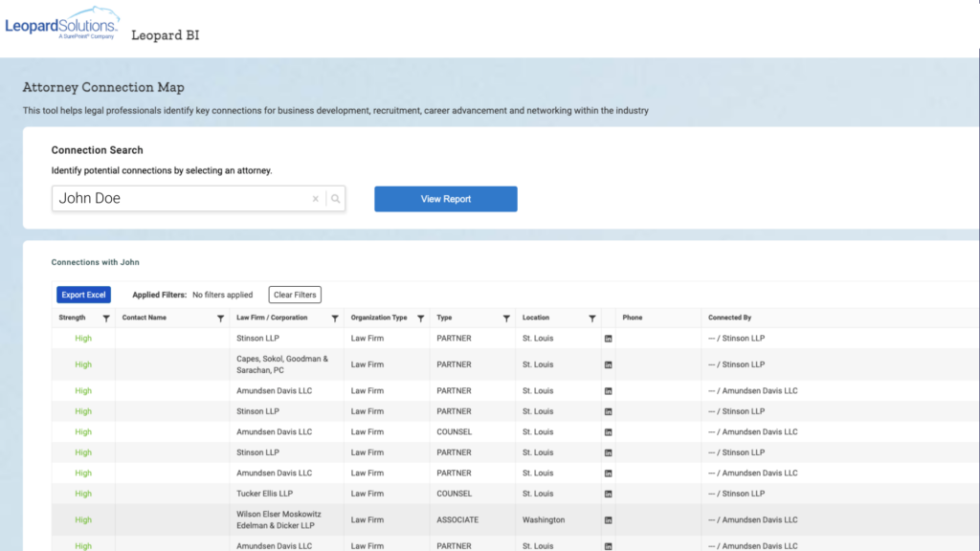This screenshot has width=980, height=551.
Task: Click the Connections with John label
Action: coord(95,262)
